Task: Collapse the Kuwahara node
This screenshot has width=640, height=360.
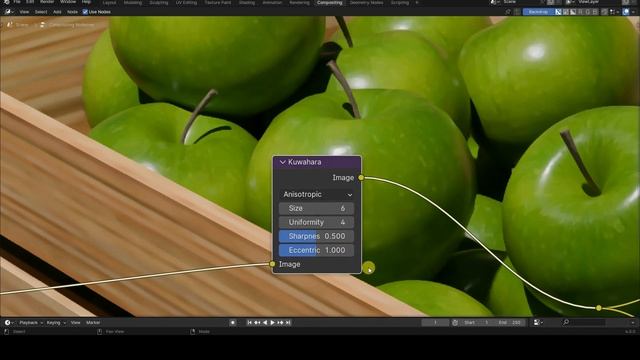Action: (x=282, y=162)
